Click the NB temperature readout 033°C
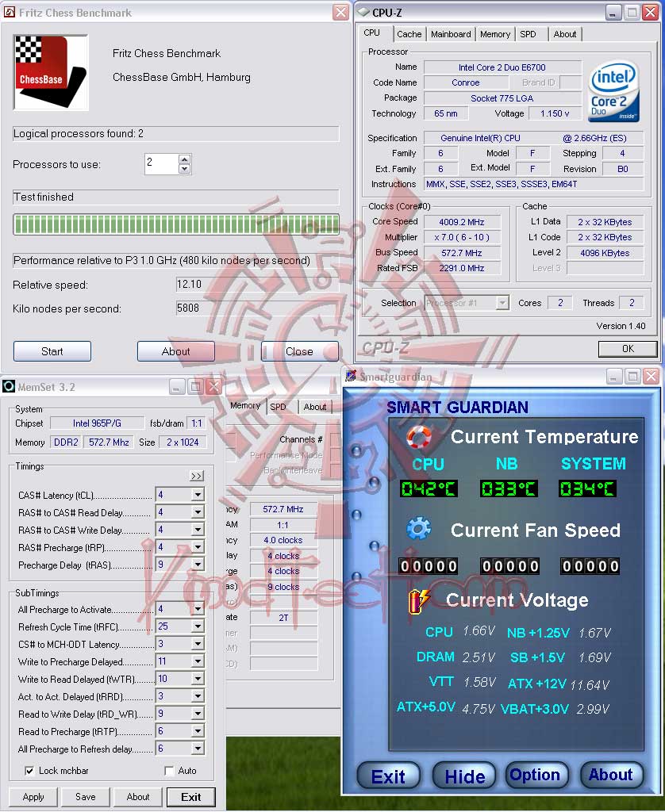665x812 pixels. [x=509, y=488]
